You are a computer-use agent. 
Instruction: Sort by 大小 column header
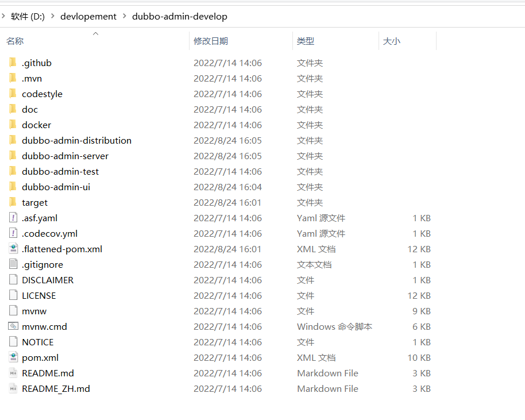tap(391, 41)
